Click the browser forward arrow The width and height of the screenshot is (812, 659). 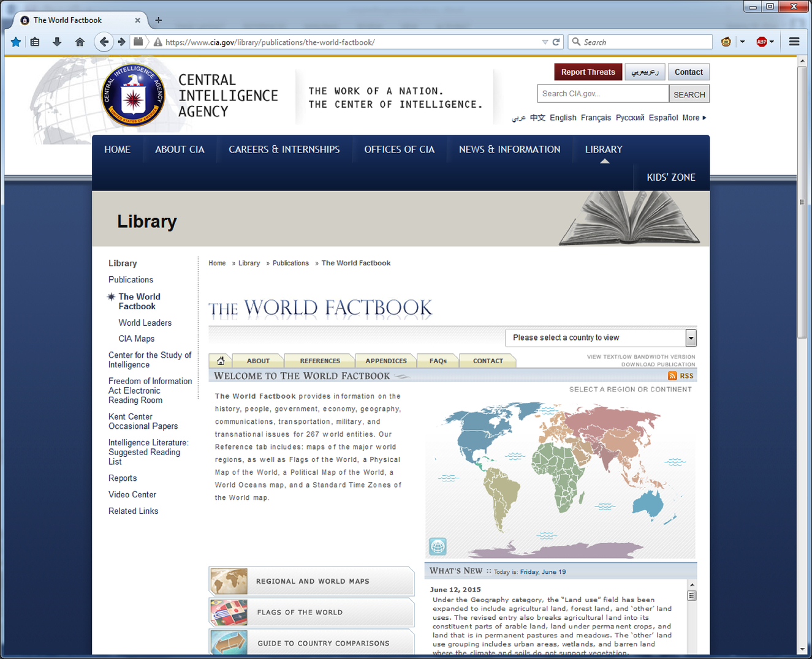(121, 42)
